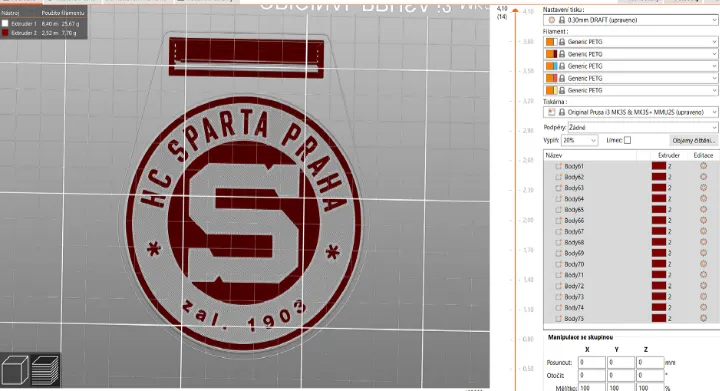Click the edit icon for Body68

(x=703, y=242)
